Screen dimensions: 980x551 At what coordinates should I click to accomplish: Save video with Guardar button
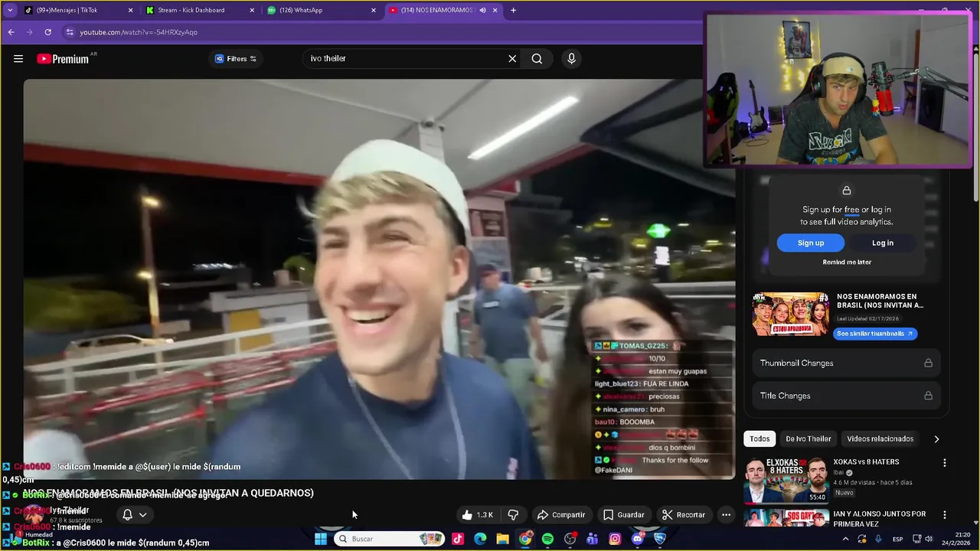click(623, 515)
